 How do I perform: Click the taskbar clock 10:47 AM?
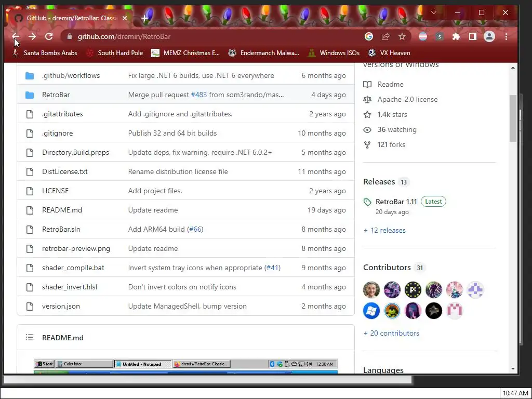[x=516, y=394]
